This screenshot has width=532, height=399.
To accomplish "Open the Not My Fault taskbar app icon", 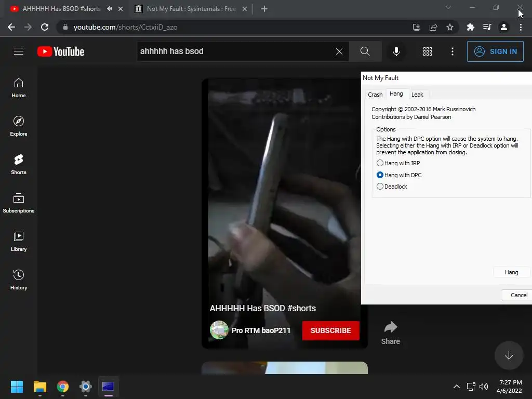I will point(108,387).
